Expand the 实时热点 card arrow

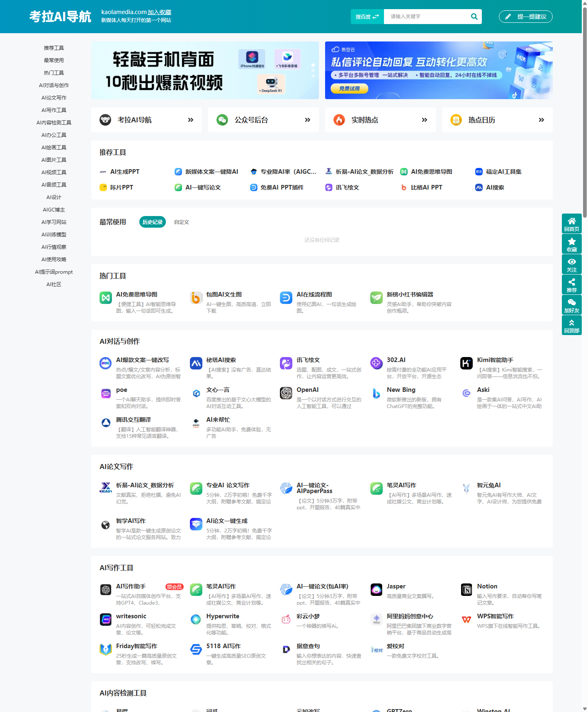point(425,120)
